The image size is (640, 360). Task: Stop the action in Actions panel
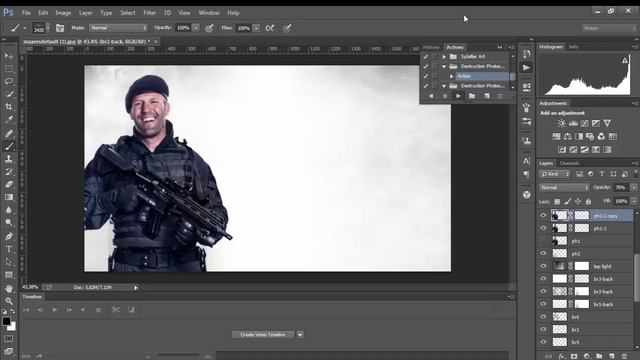click(x=431, y=96)
